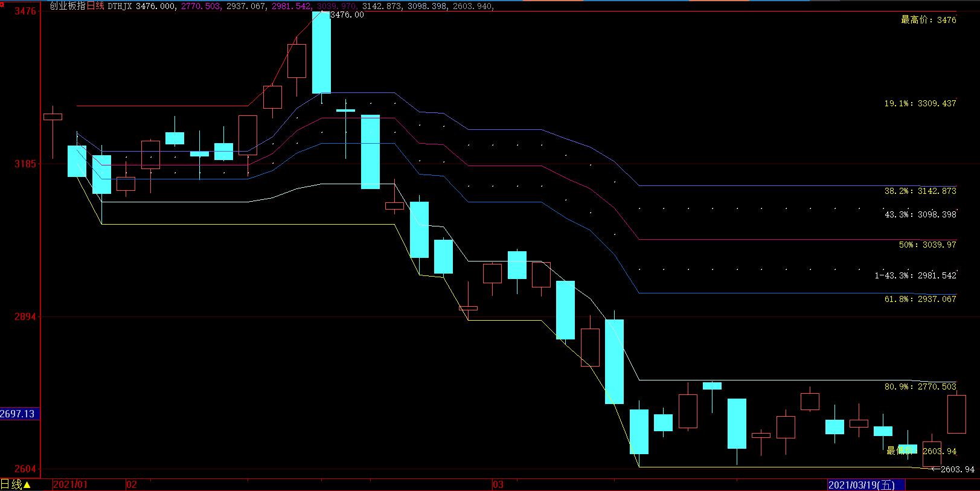Click the 80.9%: 2770.503 level label
The height and width of the screenshot is (491, 980).
pyautogui.click(x=920, y=387)
